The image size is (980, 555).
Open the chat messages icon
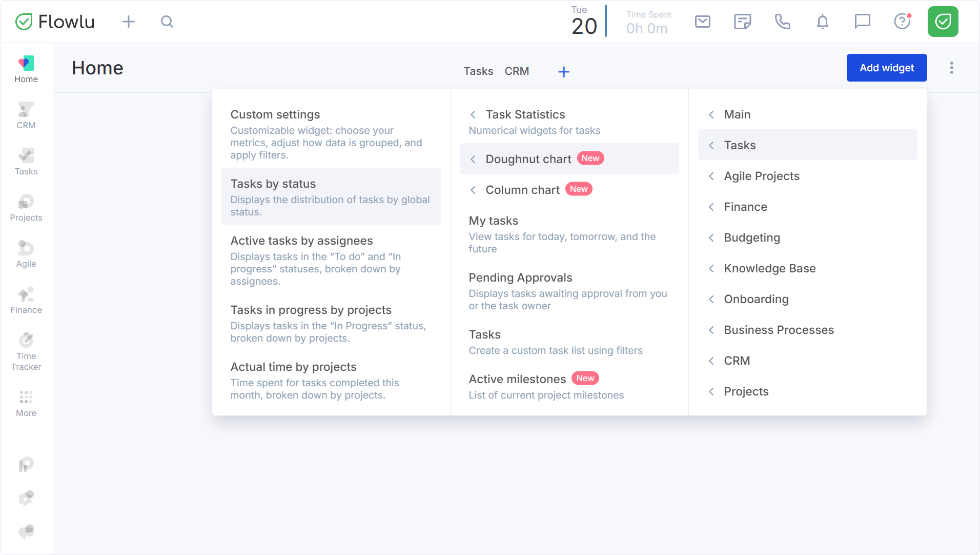coord(862,22)
